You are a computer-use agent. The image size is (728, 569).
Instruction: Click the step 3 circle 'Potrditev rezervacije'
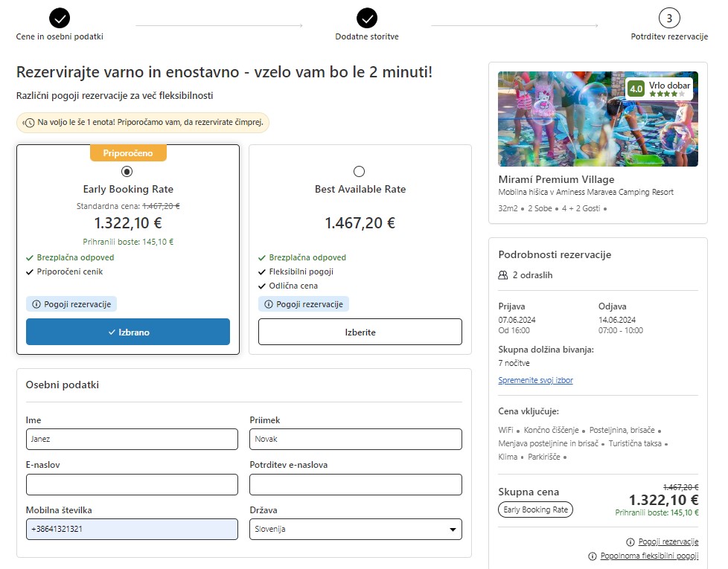pyautogui.click(x=669, y=18)
